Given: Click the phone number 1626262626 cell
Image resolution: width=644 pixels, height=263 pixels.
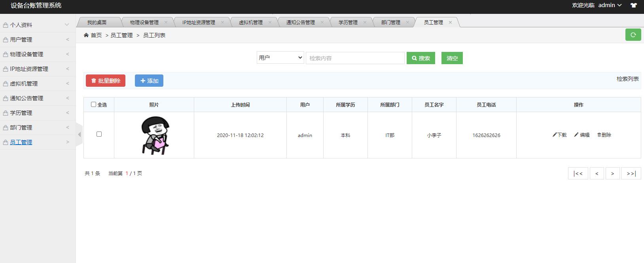Looking at the screenshot, I should (486, 135).
